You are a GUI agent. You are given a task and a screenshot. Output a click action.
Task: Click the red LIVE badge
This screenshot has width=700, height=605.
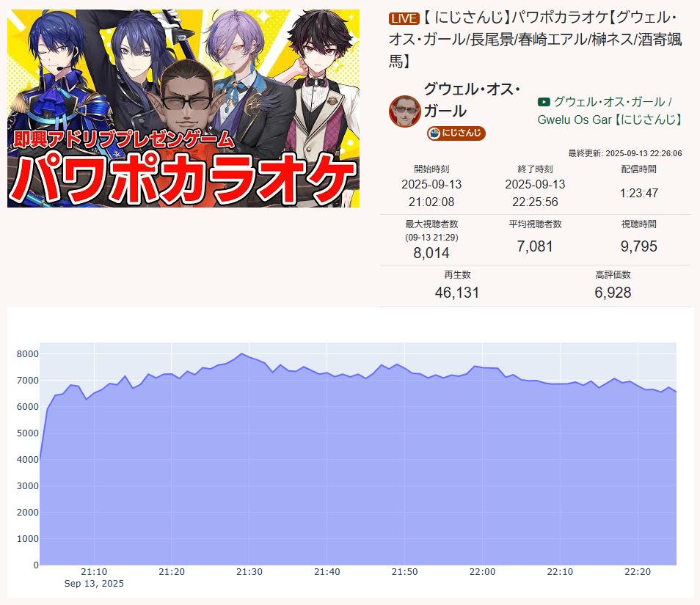pos(404,19)
